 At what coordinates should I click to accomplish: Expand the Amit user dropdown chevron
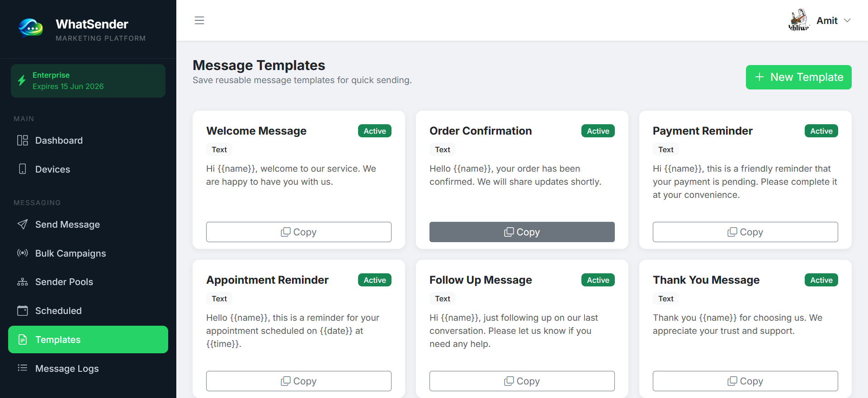click(x=847, y=20)
